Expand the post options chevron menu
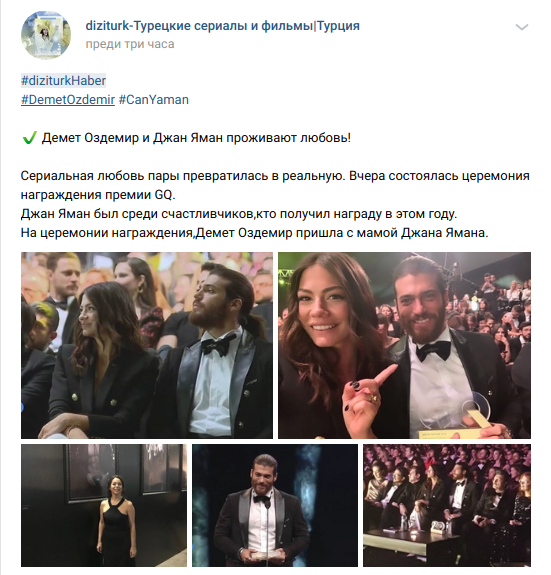 521,27
